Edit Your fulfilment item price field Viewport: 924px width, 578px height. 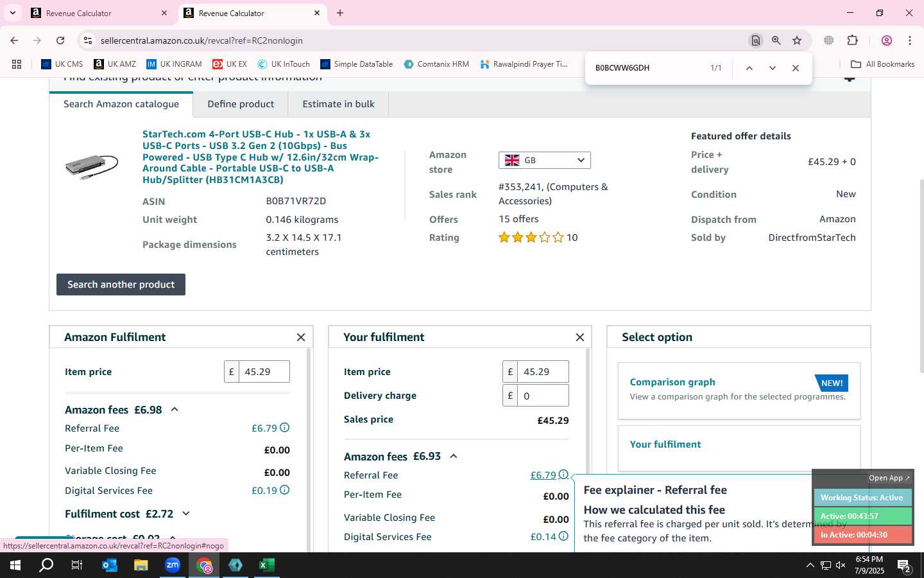click(543, 372)
